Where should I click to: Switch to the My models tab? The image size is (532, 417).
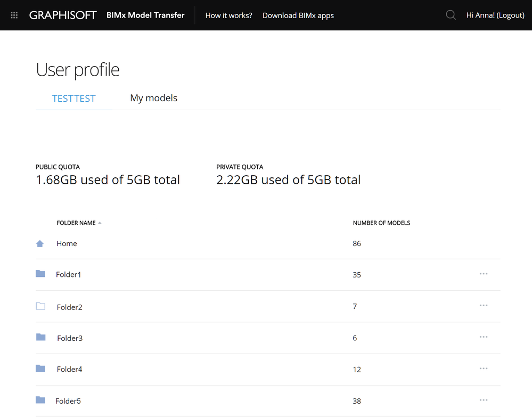click(x=153, y=98)
